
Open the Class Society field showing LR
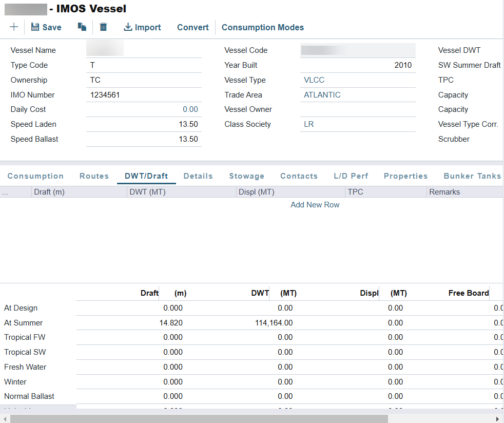pyautogui.click(x=357, y=124)
